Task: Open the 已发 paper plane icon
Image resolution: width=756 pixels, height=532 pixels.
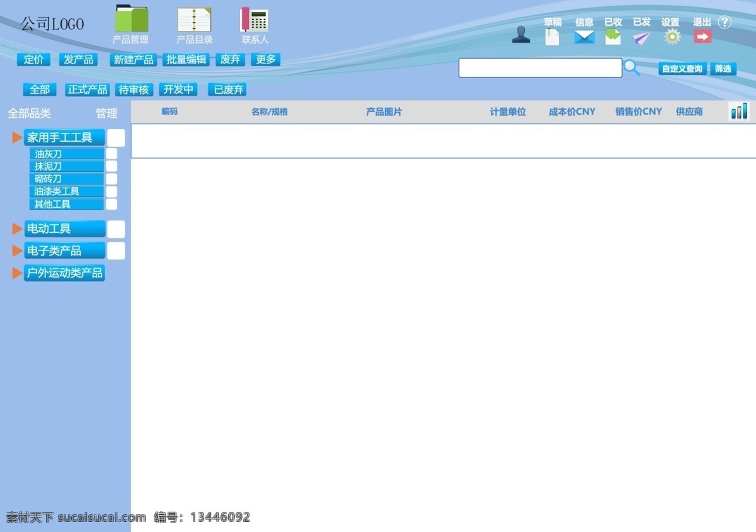Action: 641,38
